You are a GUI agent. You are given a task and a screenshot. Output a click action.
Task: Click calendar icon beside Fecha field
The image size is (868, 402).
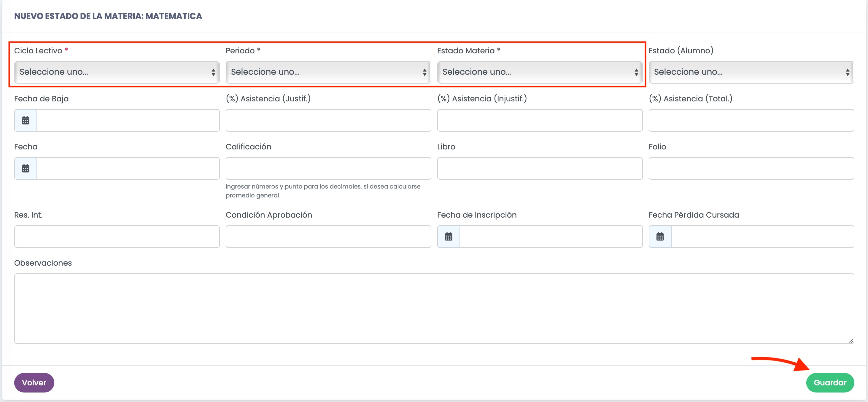[26, 168]
